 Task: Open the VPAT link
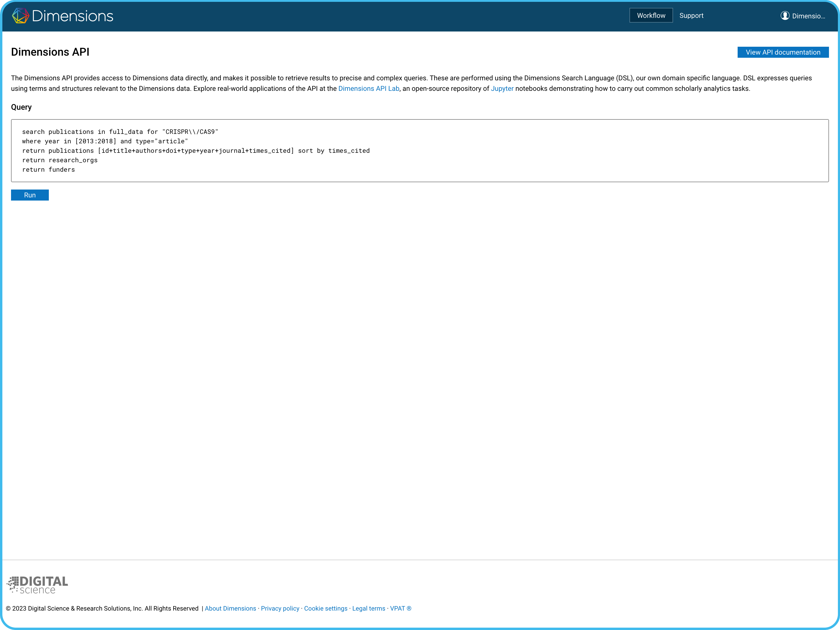click(x=400, y=608)
